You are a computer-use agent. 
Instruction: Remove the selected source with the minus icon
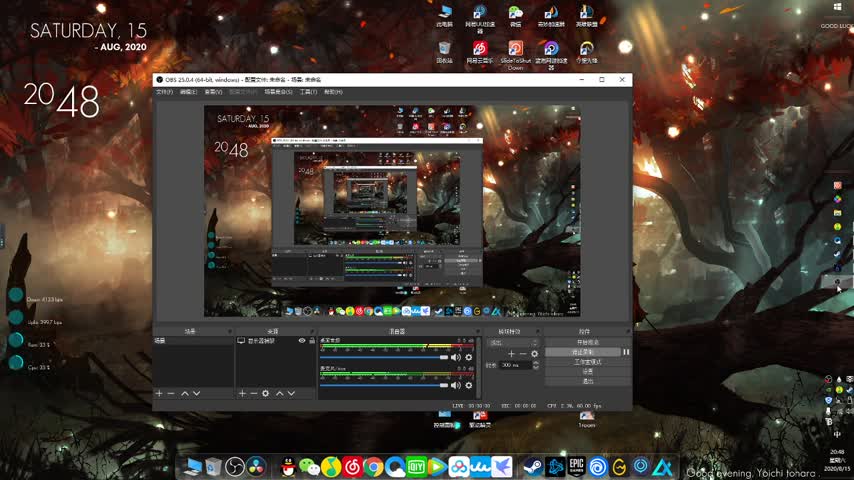[x=254, y=393]
